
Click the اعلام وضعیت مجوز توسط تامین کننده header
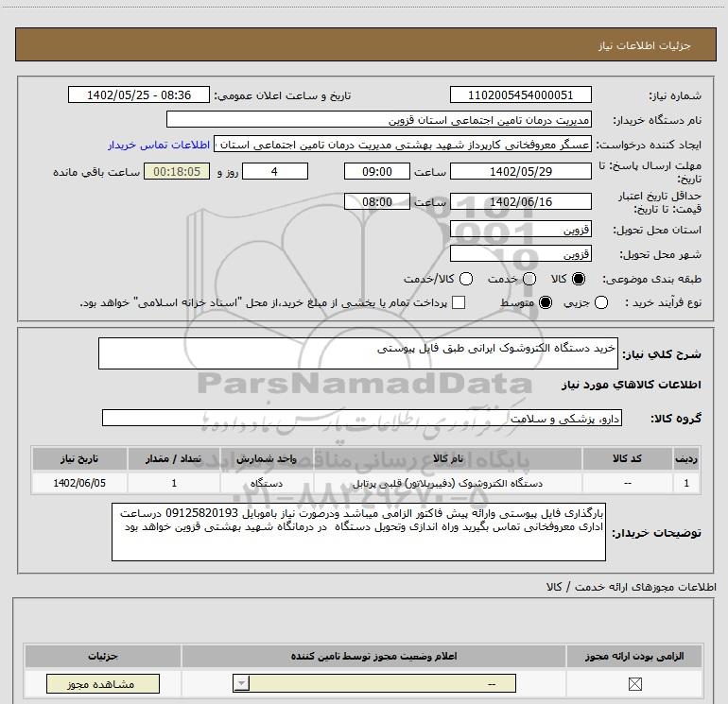(x=373, y=656)
